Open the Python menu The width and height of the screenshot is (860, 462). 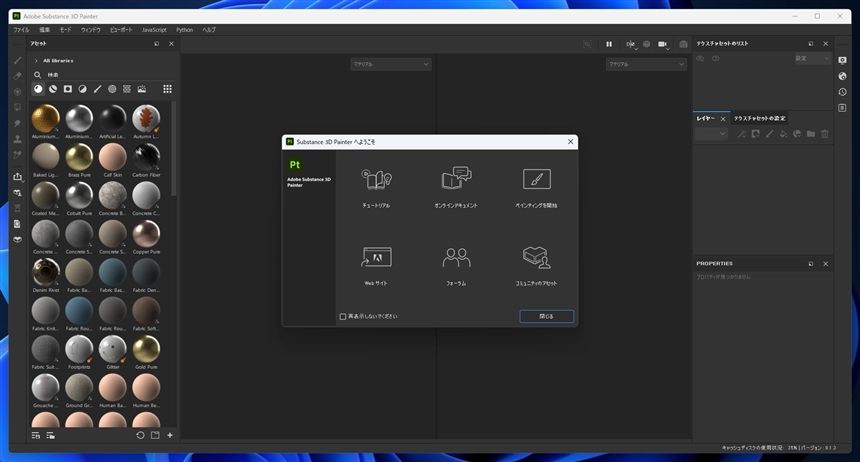coord(184,30)
